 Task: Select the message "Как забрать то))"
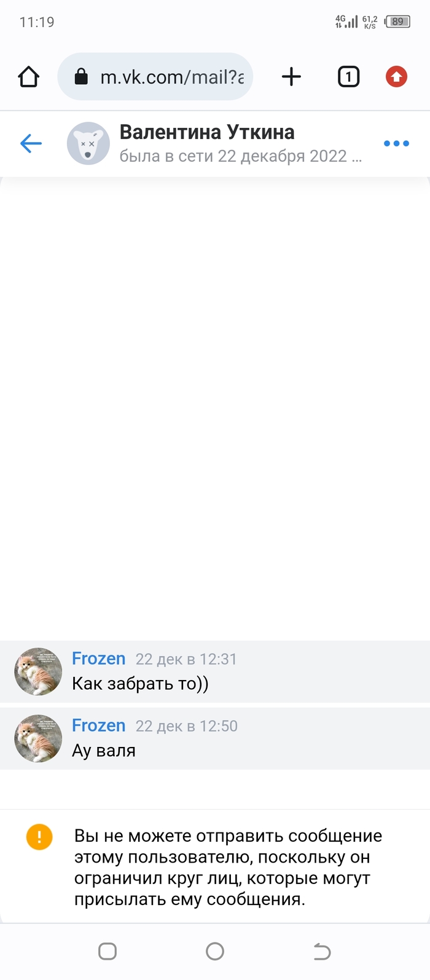click(141, 684)
